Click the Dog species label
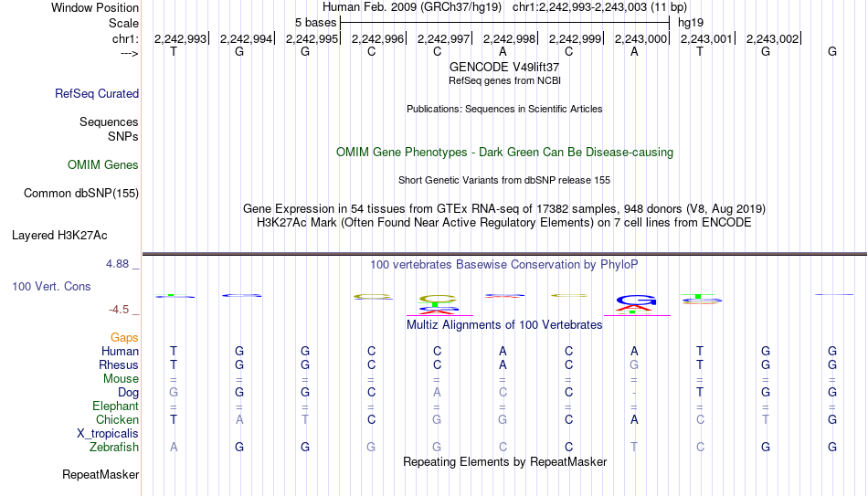The height and width of the screenshot is (496, 868). coord(129,393)
